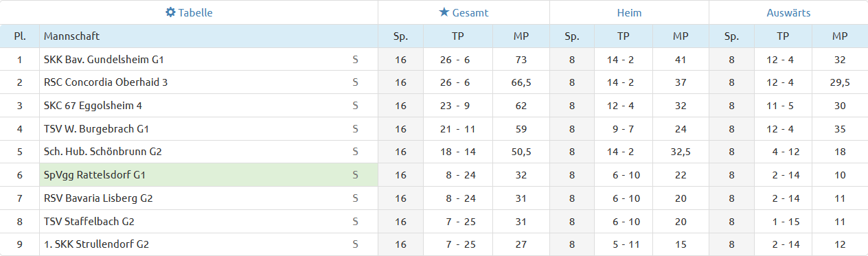Open RSV Bavaria Lisberg G2 entry
This screenshot has width=868, height=256.
[98, 198]
